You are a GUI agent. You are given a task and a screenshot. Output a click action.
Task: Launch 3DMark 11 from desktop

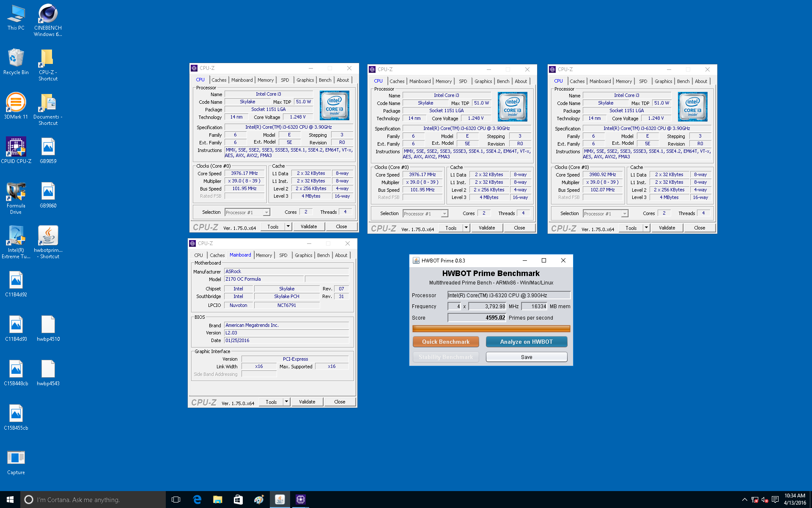[x=16, y=106]
